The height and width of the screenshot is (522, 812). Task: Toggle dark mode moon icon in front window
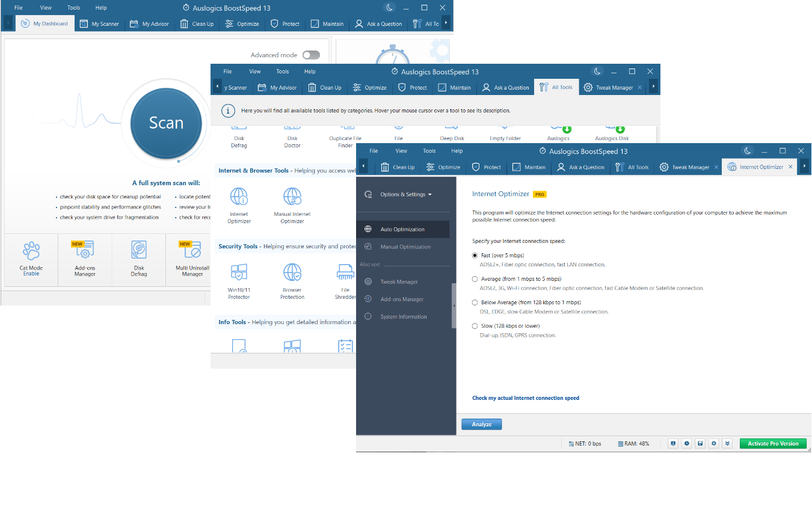click(748, 151)
